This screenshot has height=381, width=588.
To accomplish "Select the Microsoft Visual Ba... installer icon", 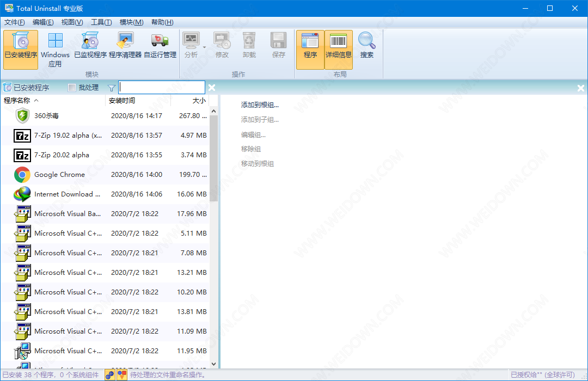I will coord(22,214).
